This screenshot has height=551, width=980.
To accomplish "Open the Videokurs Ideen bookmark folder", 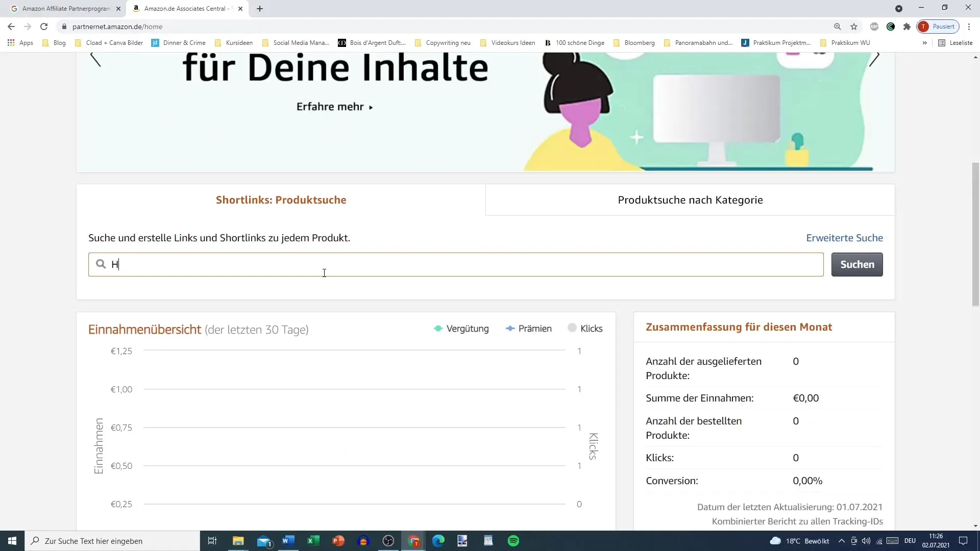I will point(508,43).
